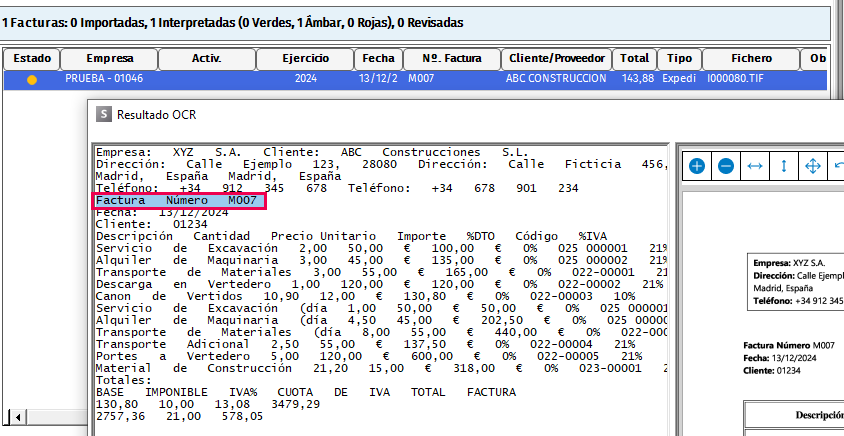Select the PRUEBA - 01046 cell
Viewport: 844px width, 436px height.
tap(104, 79)
